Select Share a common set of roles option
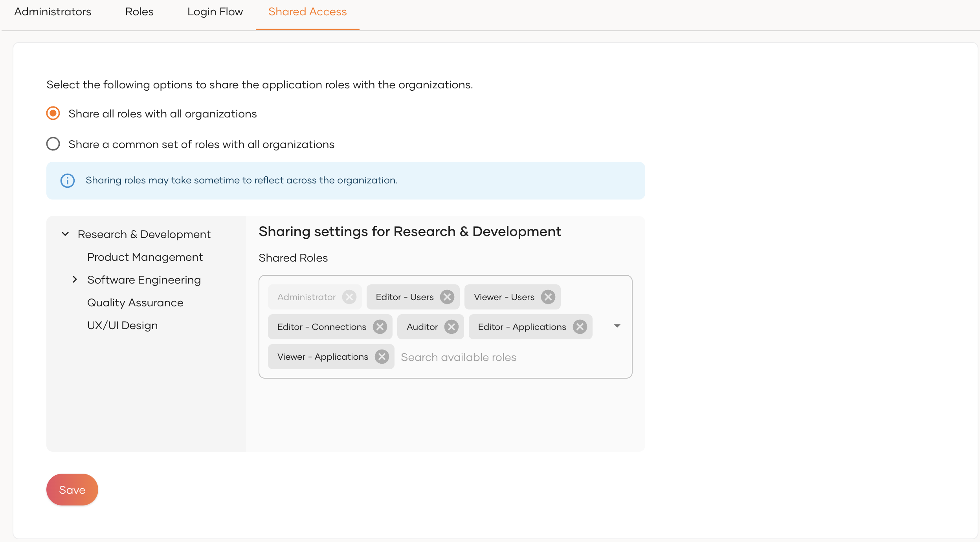The height and width of the screenshot is (542, 980). 53,144
